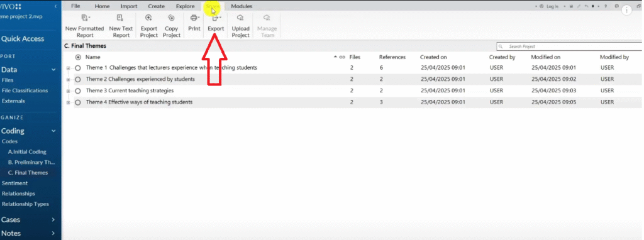This screenshot has width=644, height=240.
Task: Sort by Created by column header
Action: point(502,57)
